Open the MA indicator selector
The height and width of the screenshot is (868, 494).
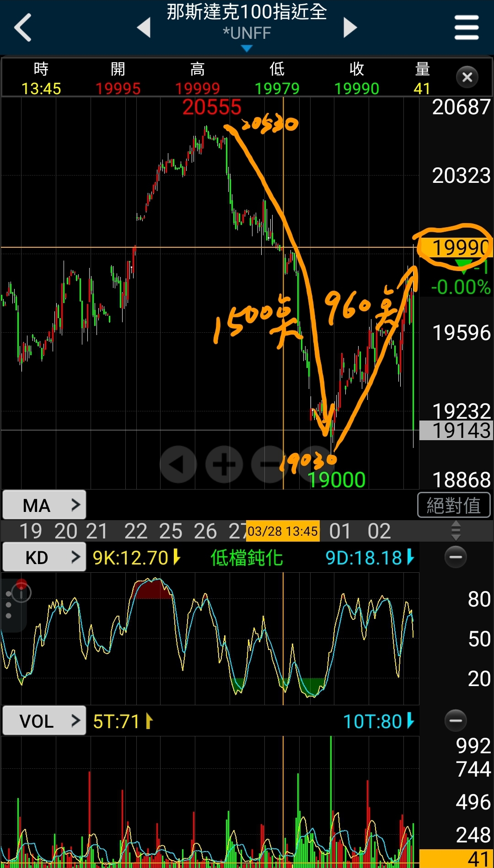point(44,505)
